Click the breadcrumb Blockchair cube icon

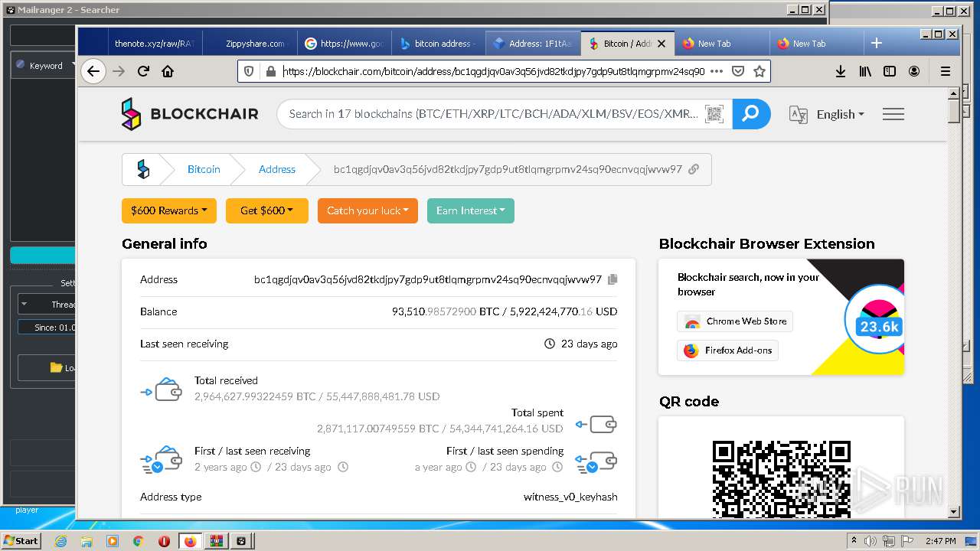tap(143, 169)
